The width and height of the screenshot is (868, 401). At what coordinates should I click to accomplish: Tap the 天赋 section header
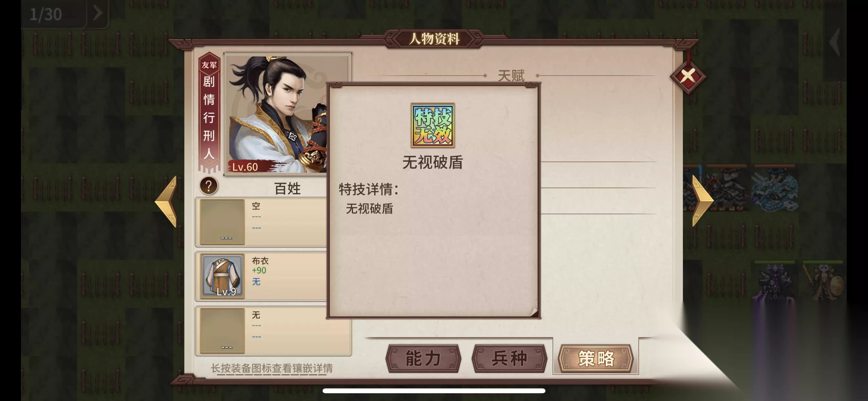tap(511, 76)
